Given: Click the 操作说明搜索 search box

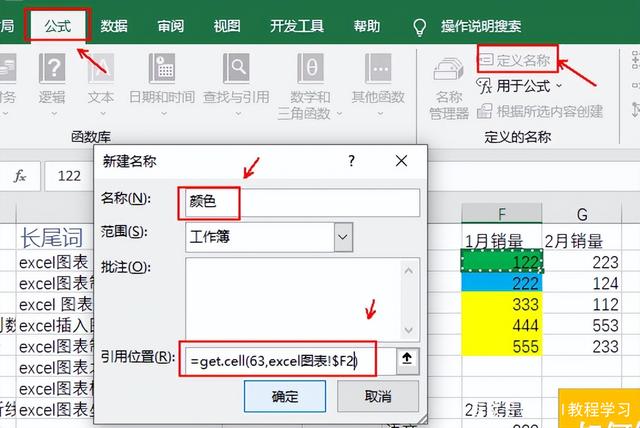Looking at the screenshot, I should (x=481, y=26).
